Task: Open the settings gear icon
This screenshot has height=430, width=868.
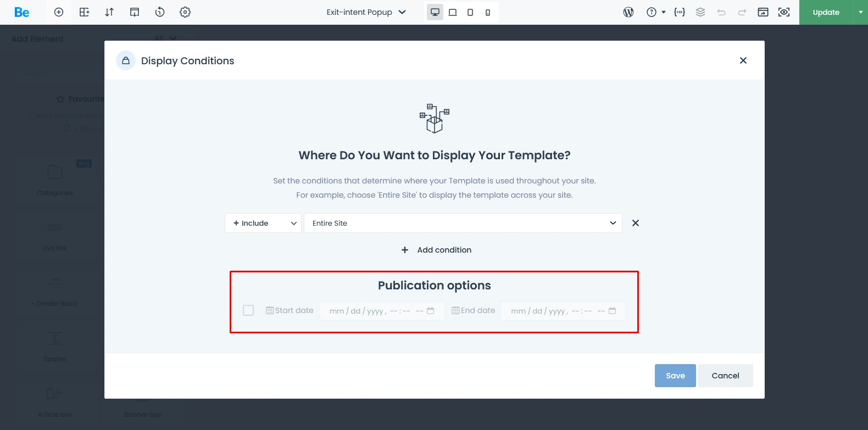Action: [x=185, y=12]
